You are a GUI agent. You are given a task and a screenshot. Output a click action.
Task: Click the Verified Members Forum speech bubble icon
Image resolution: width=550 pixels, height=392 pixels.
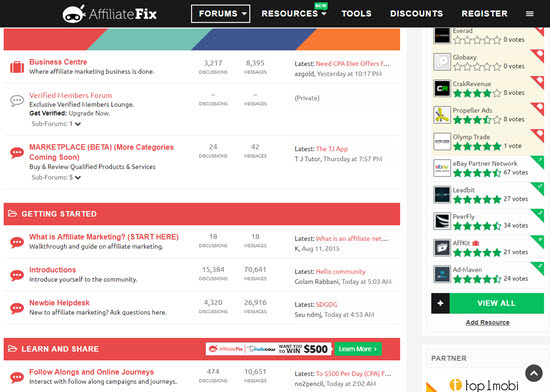[17, 101]
